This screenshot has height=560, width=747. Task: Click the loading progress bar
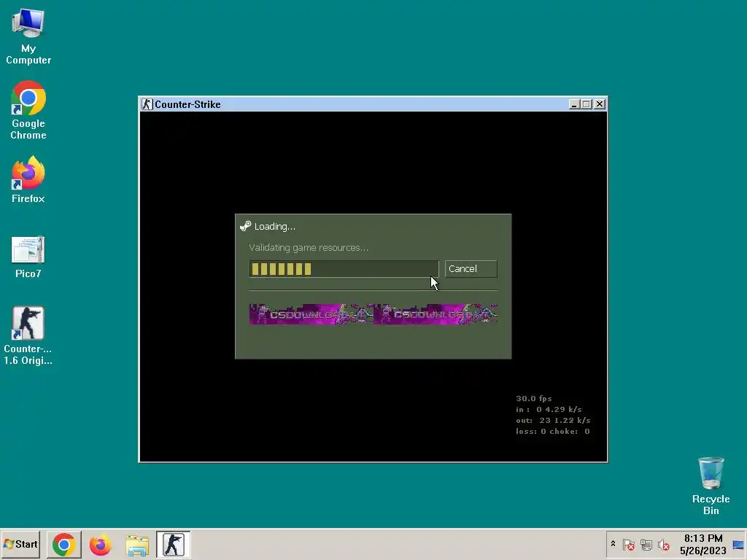(344, 269)
